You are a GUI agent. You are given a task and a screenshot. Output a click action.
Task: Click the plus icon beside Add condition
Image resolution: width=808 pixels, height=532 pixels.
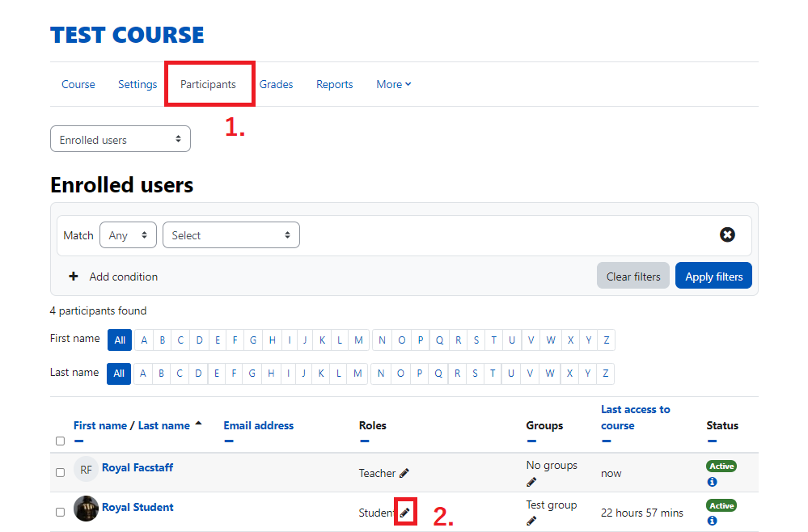[x=74, y=277]
